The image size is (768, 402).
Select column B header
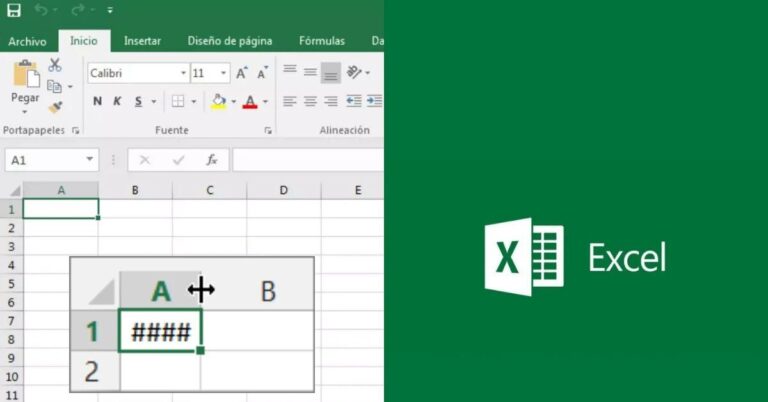point(135,190)
